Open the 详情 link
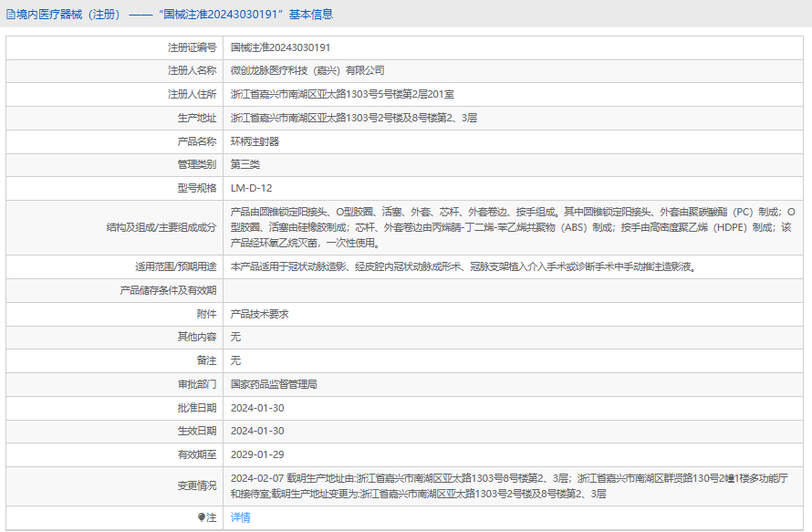Viewport: 812px width, 532px height. tap(240, 517)
